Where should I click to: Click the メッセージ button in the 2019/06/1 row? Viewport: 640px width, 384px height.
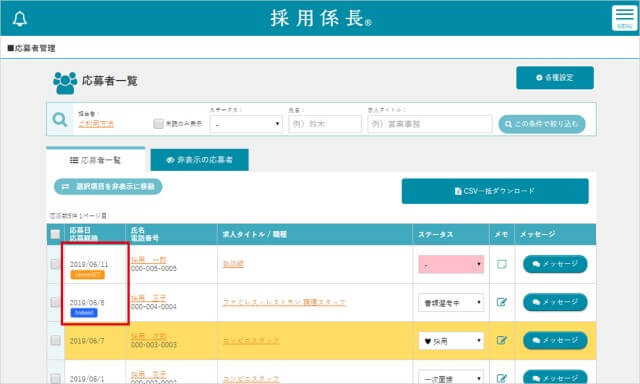pos(555,377)
